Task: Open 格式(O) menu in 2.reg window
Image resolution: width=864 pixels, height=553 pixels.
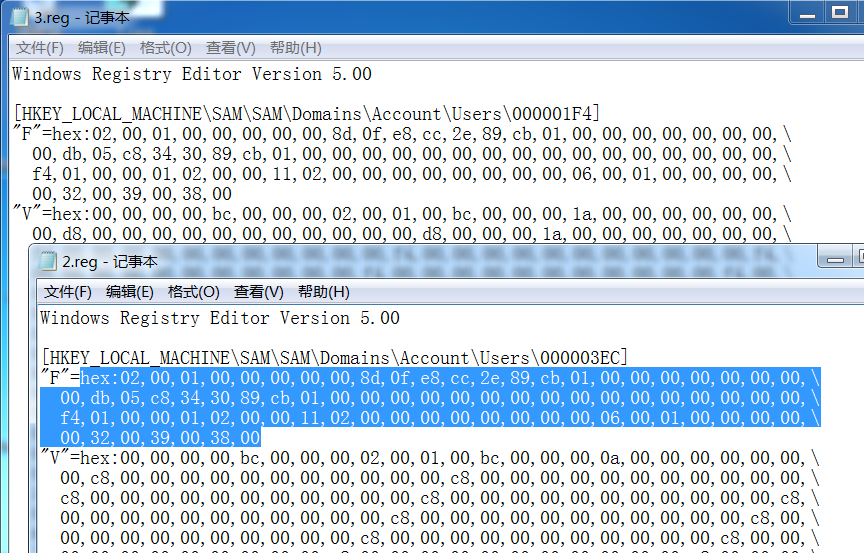Action: (193, 292)
